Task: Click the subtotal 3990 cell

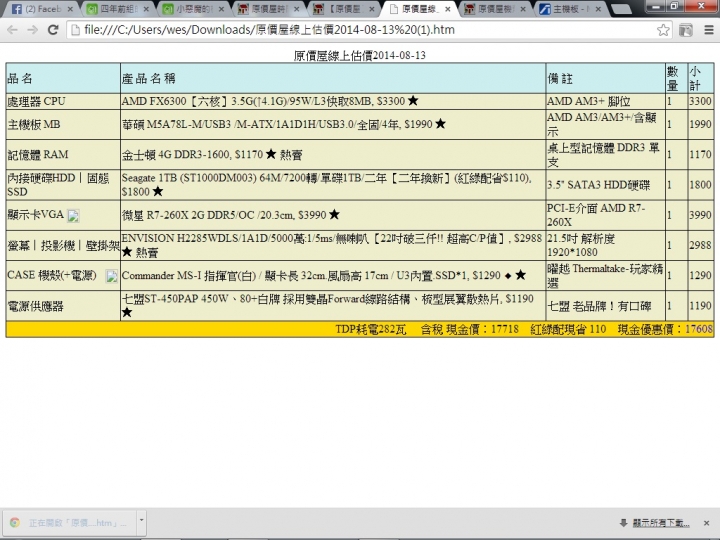Action: click(701, 215)
